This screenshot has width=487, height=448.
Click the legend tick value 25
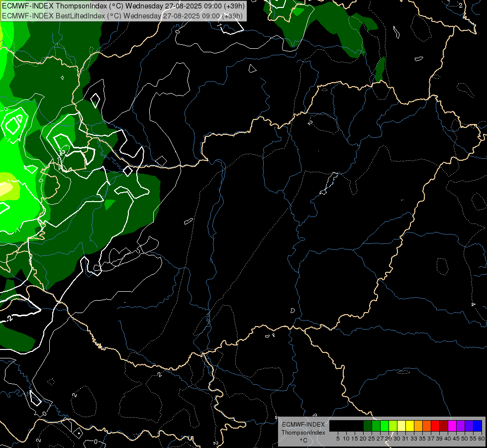(x=372, y=439)
